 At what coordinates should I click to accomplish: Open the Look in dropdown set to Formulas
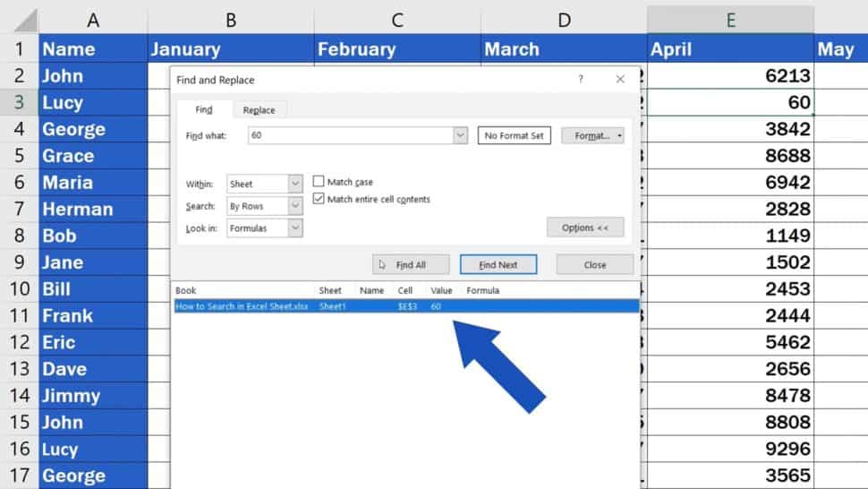coord(295,228)
